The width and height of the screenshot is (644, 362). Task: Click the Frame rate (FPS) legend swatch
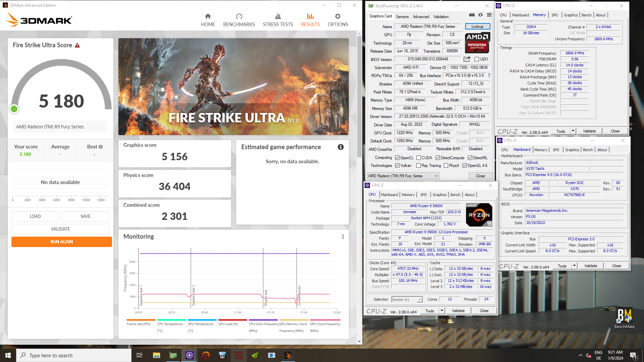point(141,320)
